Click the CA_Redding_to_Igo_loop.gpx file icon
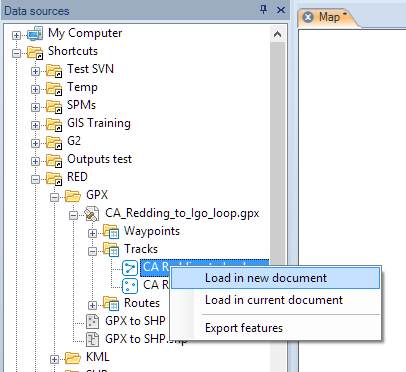The width and height of the screenshot is (406, 372). pyautogui.click(x=92, y=214)
